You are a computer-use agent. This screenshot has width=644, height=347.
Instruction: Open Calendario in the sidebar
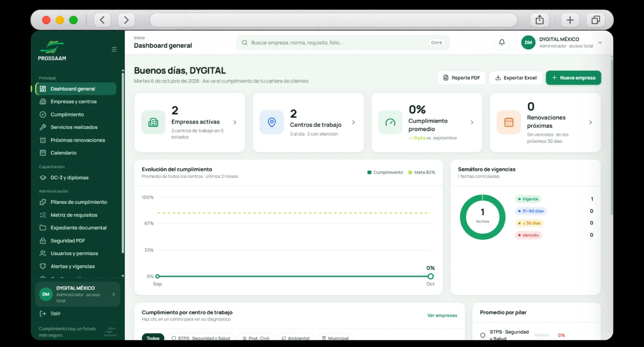(x=76, y=153)
